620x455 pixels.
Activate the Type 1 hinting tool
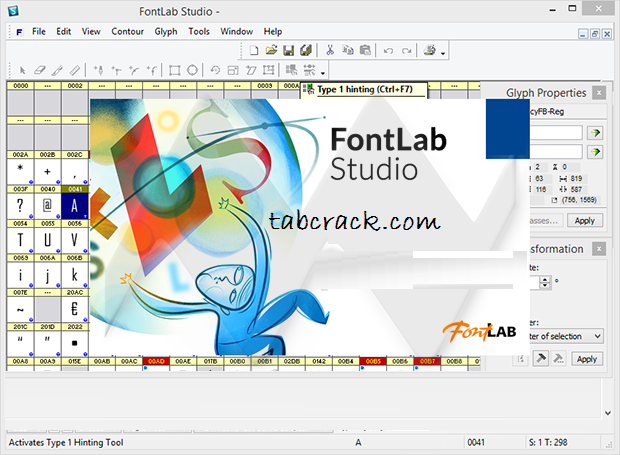291,70
